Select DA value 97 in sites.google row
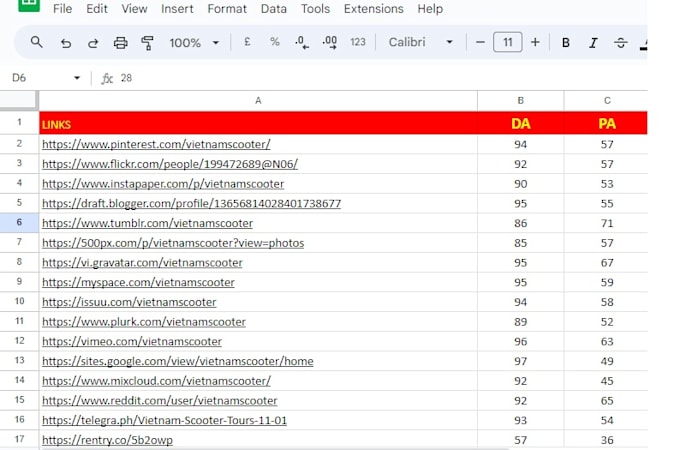680x450 pixels. click(x=520, y=361)
